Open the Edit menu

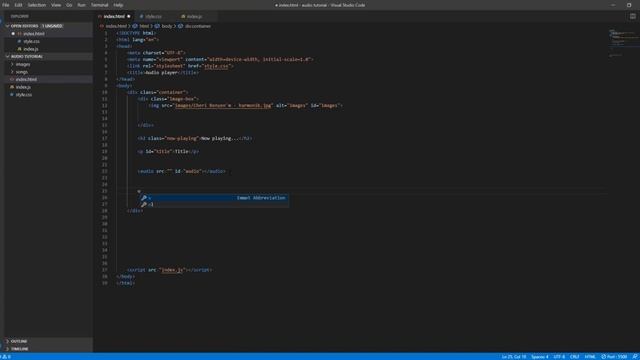coord(18,5)
